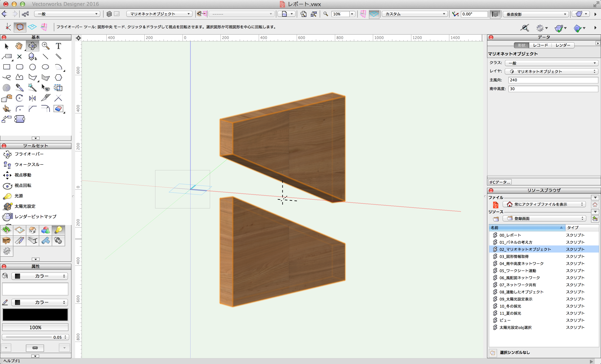The image size is (601, 364).
Task: Click the resource browser home button
Action: pos(595,204)
